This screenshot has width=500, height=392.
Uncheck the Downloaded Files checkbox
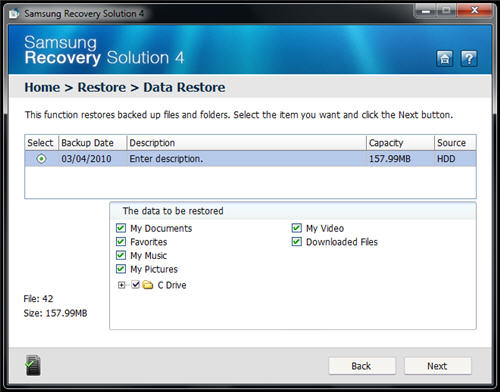click(296, 242)
